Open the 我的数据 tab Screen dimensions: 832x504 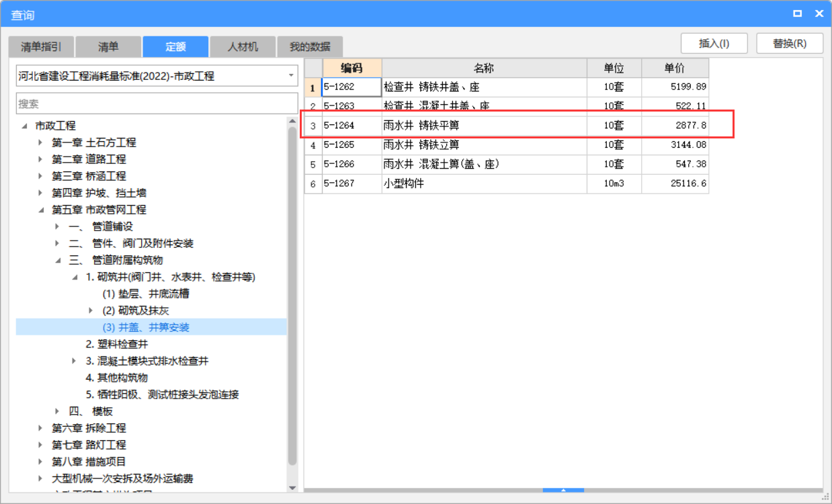(x=310, y=47)
